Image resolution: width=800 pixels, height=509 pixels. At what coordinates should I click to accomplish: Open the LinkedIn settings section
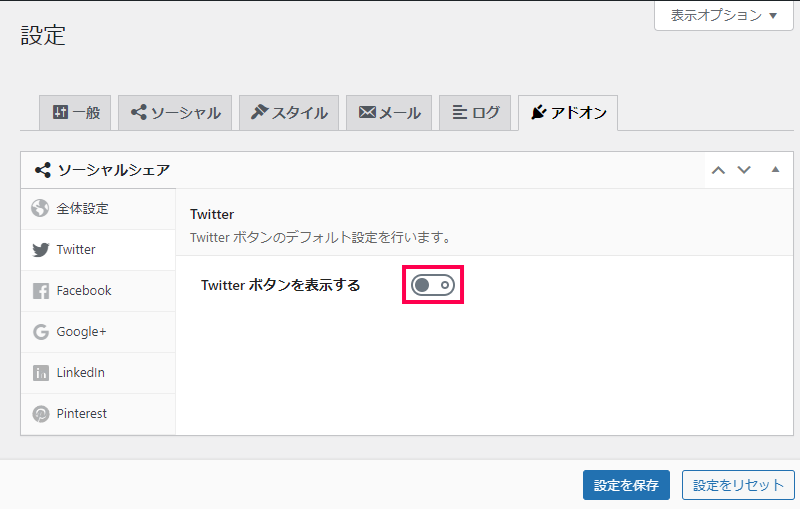(x=98, y=373)
